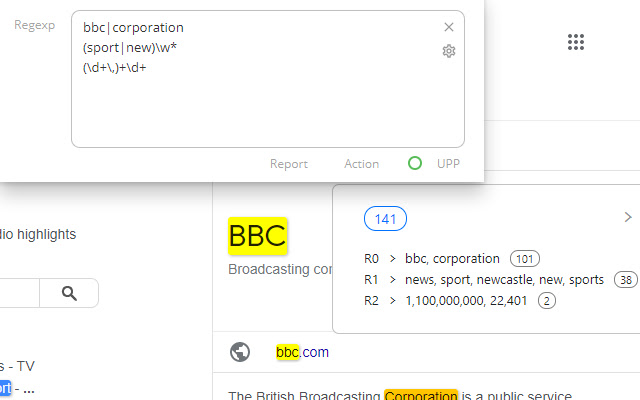Screen dimensions: 640x400
Task: Click the '(\d+\,)+\d+' regexp line
Action: (x=114, y=68)
